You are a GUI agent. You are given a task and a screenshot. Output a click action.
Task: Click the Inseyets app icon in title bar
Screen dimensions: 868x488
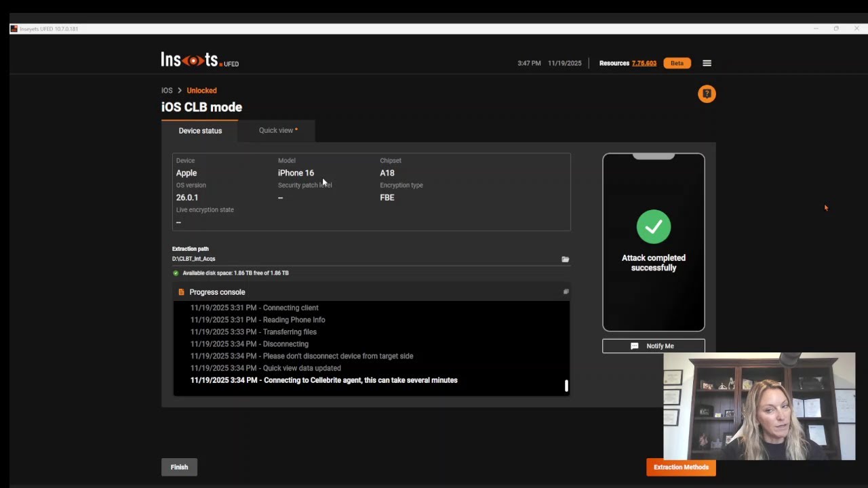14,29
